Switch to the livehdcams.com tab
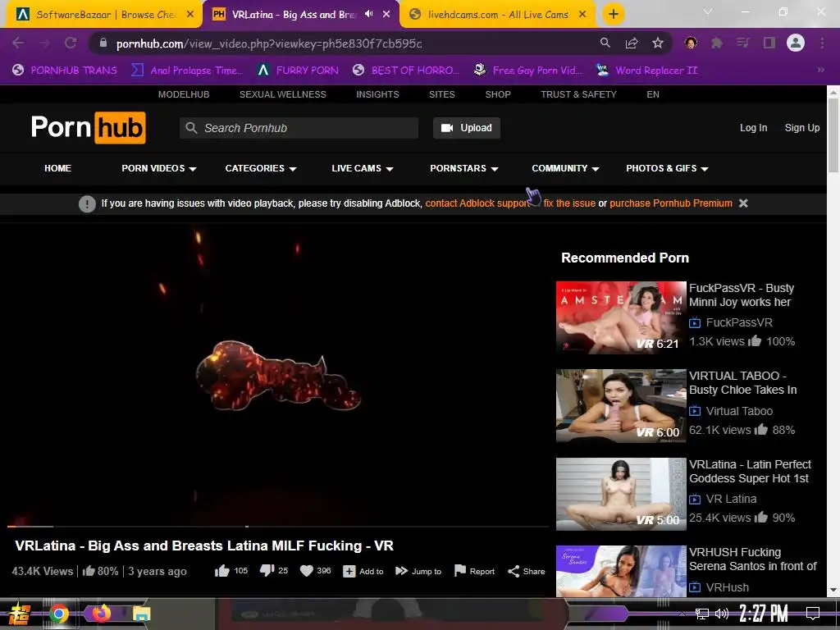 tap(497, 15)
